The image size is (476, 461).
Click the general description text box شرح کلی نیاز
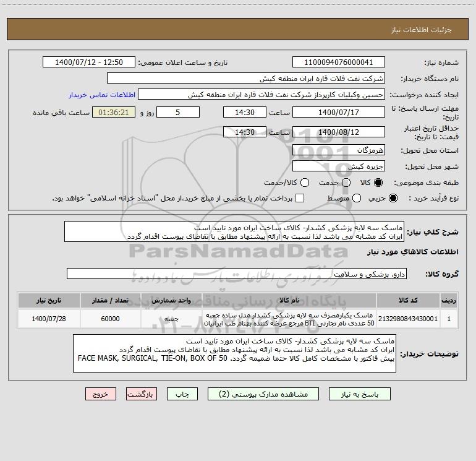(x=234, y=232)
